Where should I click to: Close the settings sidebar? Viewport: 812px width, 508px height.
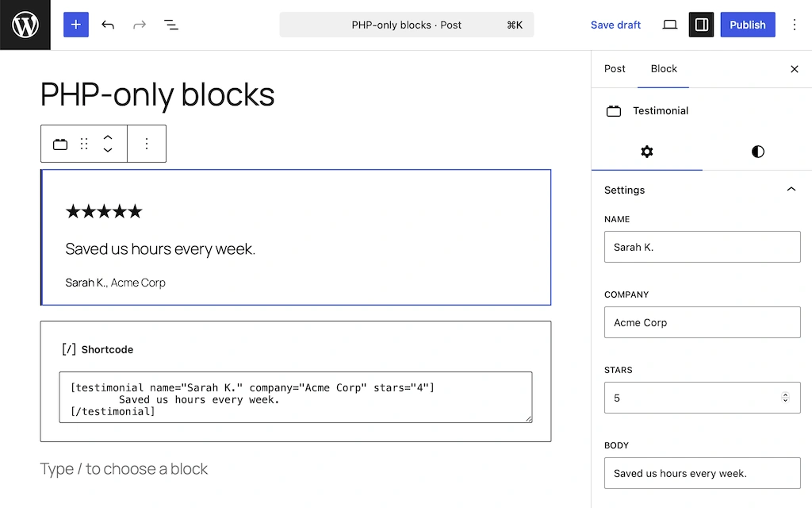point(794,69)
